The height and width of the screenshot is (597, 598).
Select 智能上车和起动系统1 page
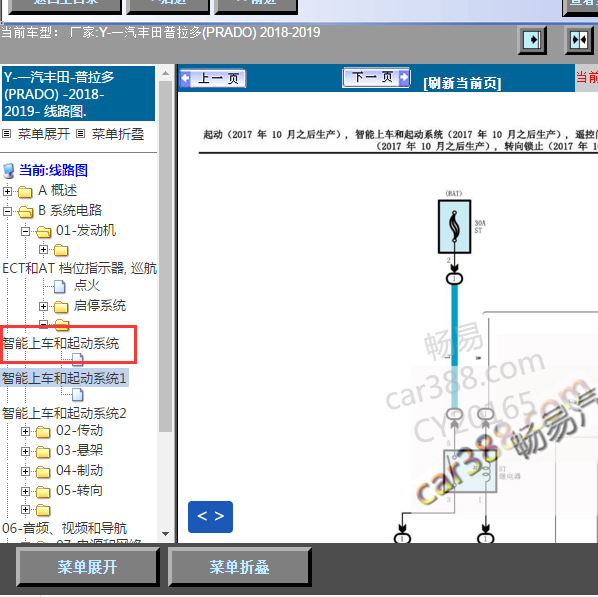[x=64, y=378]
